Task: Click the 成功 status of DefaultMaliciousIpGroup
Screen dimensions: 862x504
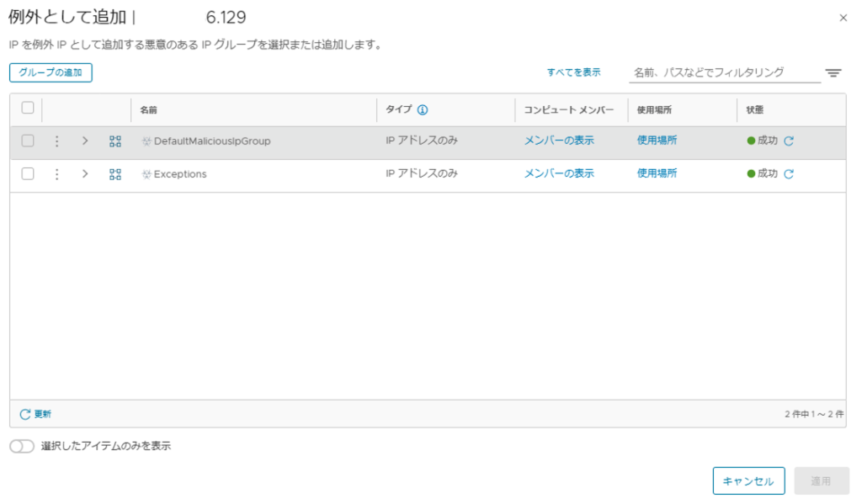Action: [768, 141]
